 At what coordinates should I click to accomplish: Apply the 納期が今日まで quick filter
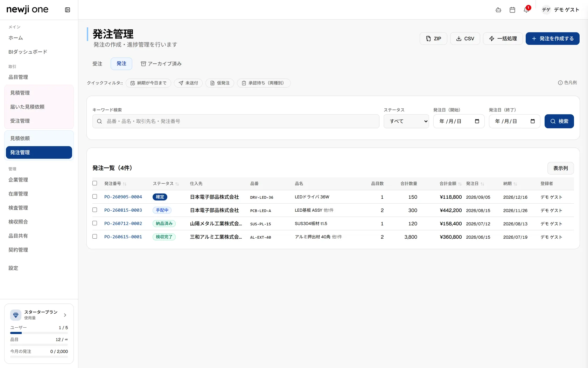pos(148,83)
